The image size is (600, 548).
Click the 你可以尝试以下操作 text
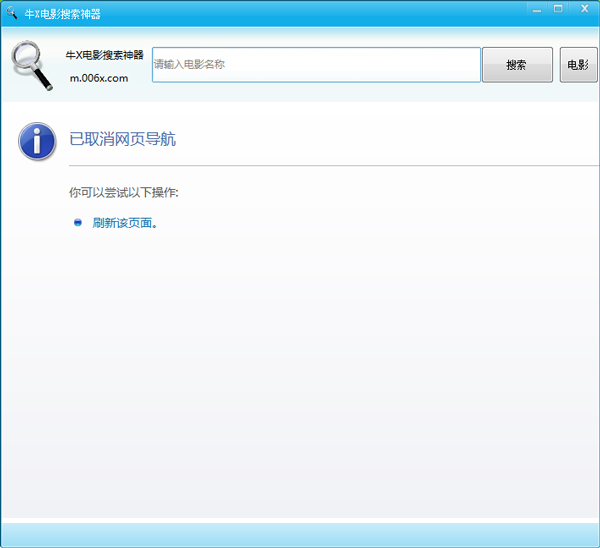(x=123, y=191)
